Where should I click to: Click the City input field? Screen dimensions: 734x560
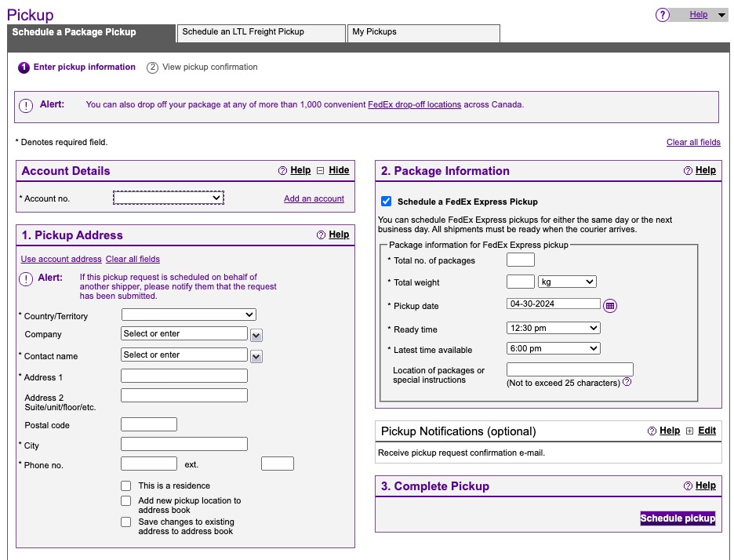click(184, 444)
